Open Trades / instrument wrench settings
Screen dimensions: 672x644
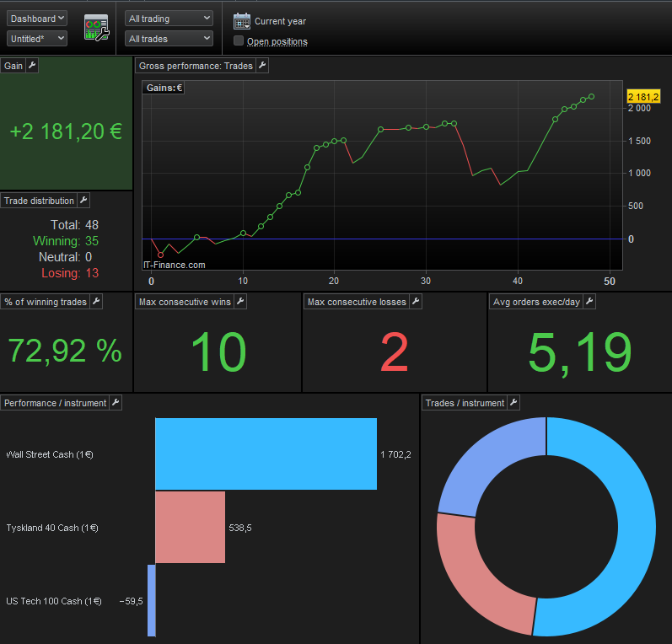(x=513, y=402)
